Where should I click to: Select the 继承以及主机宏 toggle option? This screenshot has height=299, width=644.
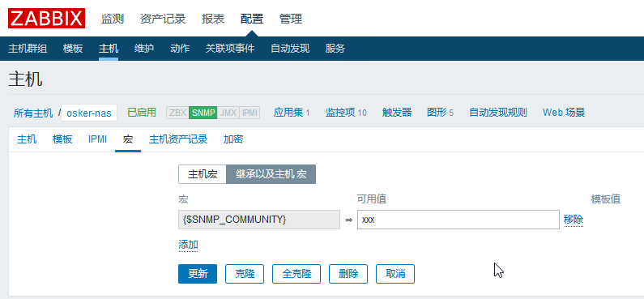point(271,174)
